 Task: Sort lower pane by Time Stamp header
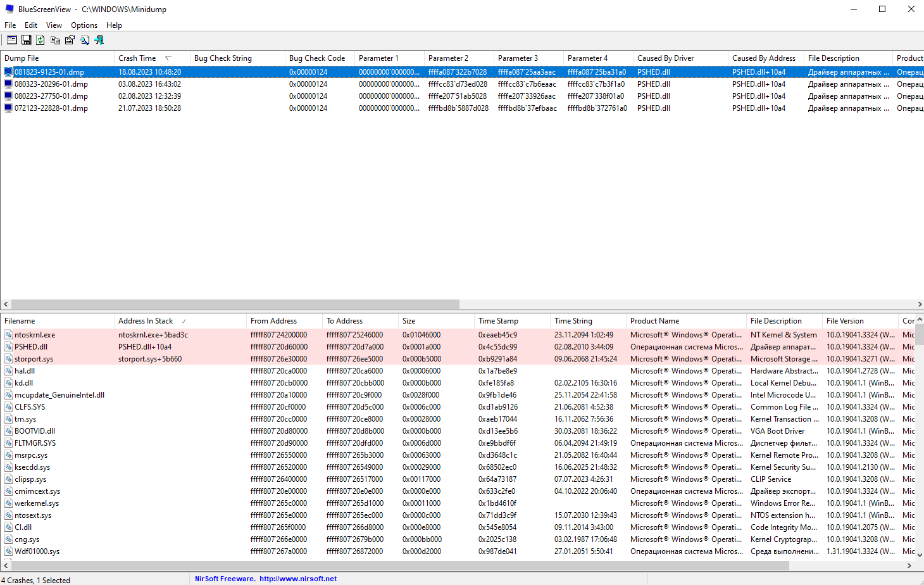pos(512,321)
